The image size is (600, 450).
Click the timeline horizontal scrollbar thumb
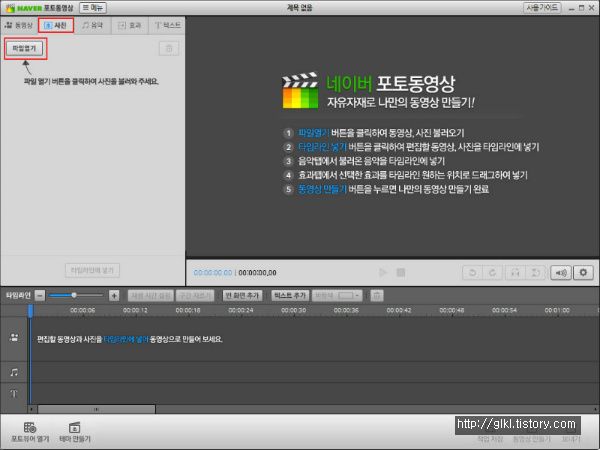pyautogui.click(x=96, y=409)
